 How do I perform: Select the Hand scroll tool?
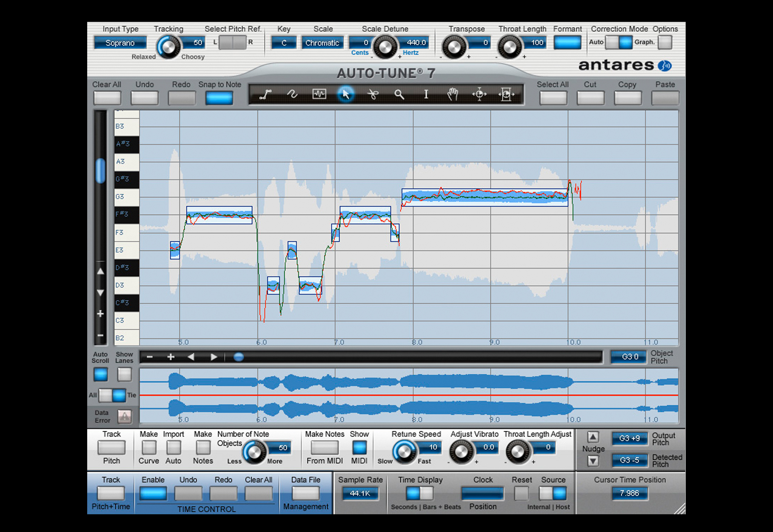click(x=453, y=94)
